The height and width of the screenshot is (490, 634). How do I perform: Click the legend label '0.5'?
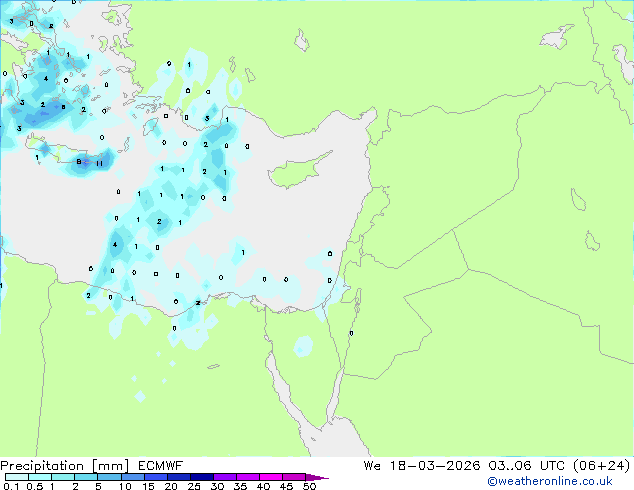pos(35,486)
